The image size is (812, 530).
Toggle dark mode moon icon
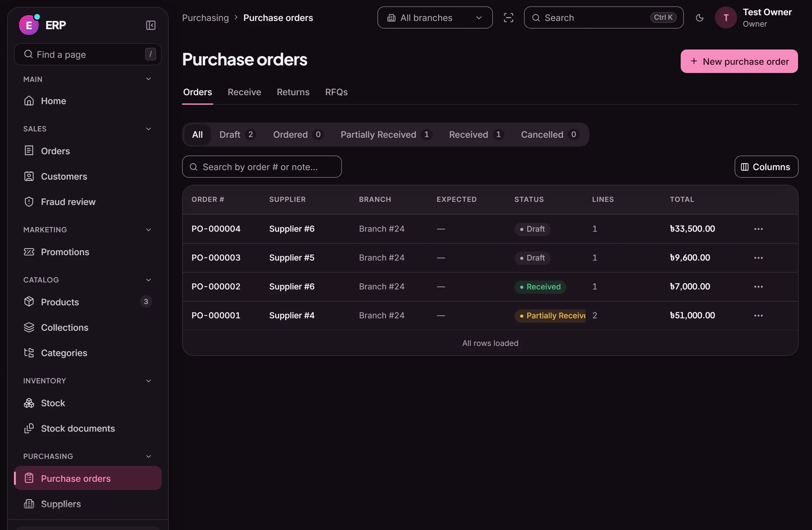[x=699, y=18]
